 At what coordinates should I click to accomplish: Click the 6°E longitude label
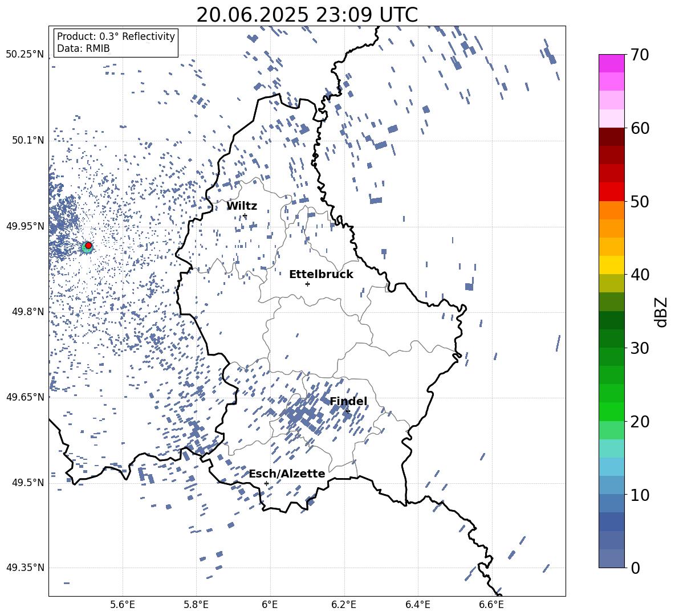[270, 605]
